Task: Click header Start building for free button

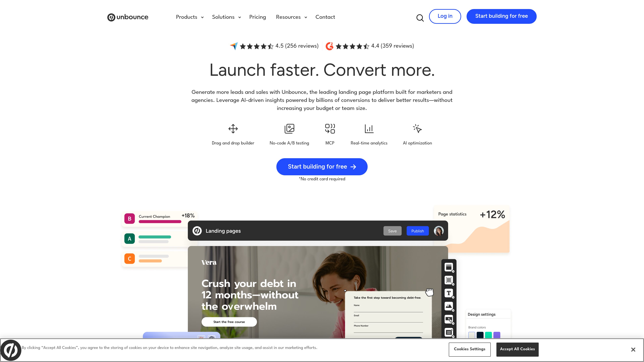Action: click(501, 16)
